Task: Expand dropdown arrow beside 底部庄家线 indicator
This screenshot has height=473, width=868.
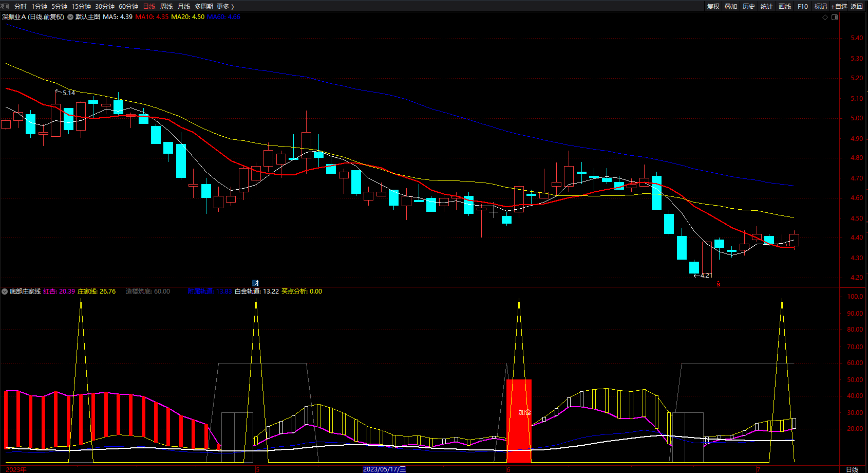Action: coord(5,292)
